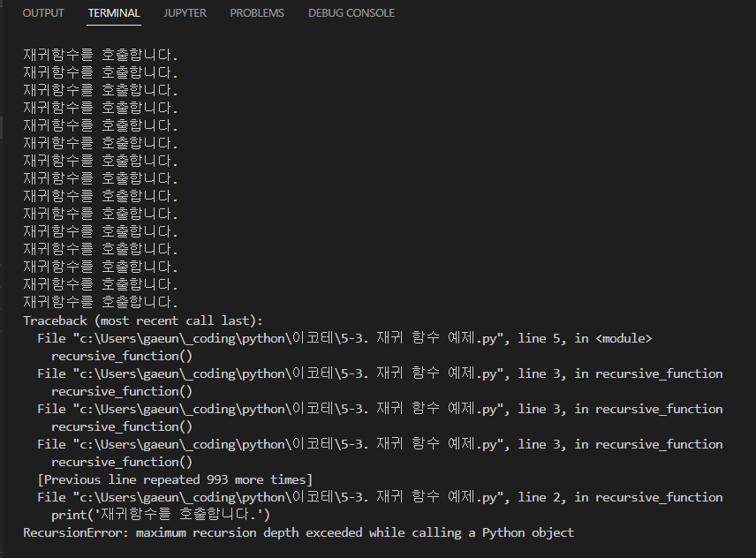Select the TERMINAL tab

click(114, 13)
